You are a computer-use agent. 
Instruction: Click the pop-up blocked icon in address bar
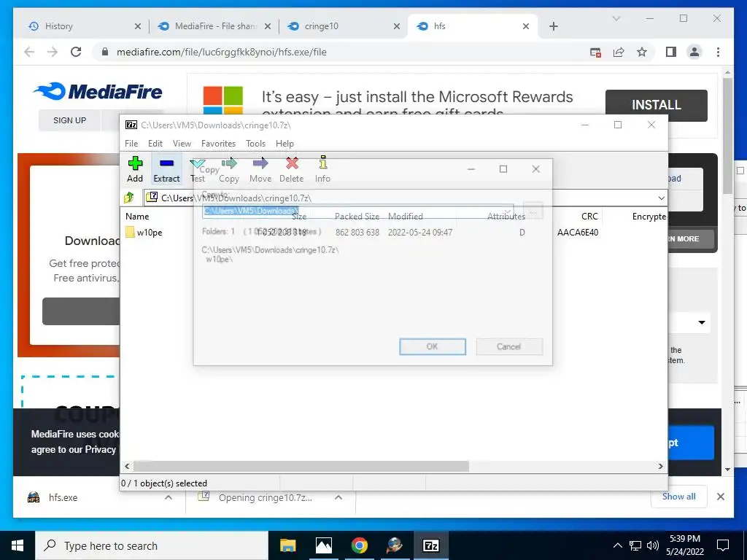595,52
